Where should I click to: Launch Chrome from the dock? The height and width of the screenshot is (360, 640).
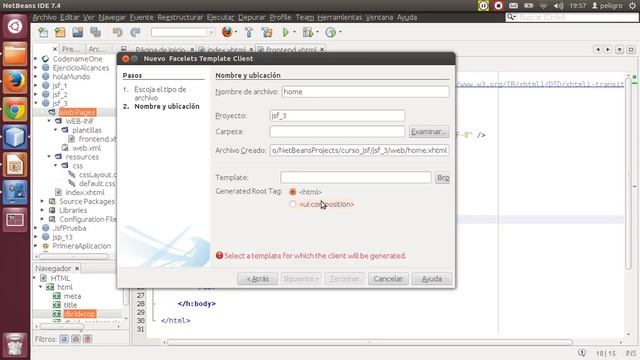pos(15,109)
